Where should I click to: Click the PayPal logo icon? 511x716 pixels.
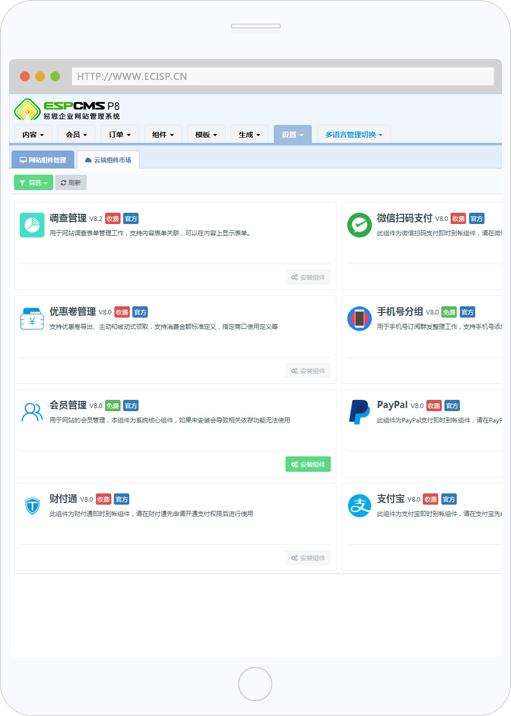pos(359,412)
